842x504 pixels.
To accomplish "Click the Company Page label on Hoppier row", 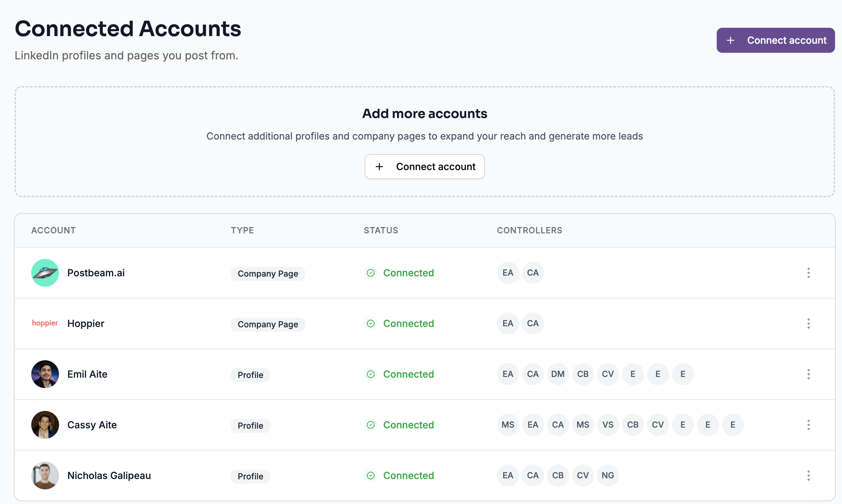I will click(268, 324).
